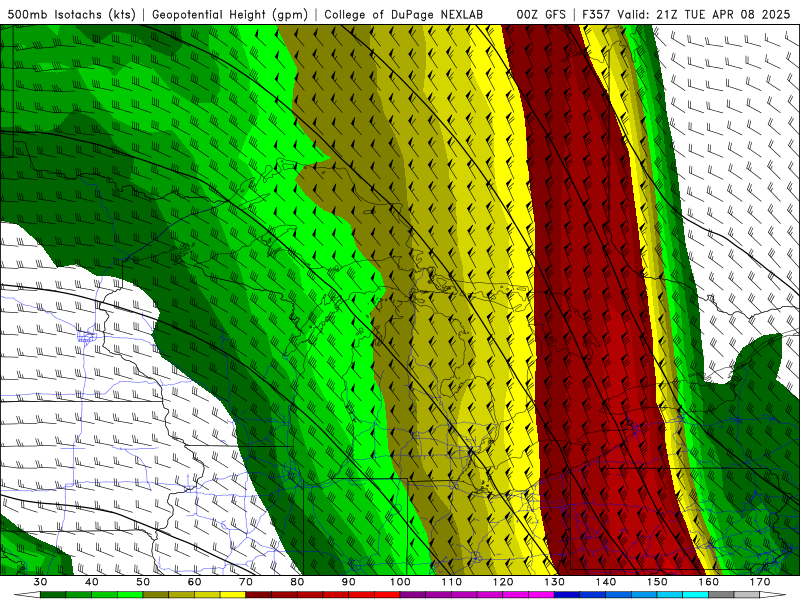Viewport: 800px width, 600px height.
Task: Click the '30' label on the color scale
Action: [x=40, y=582]
